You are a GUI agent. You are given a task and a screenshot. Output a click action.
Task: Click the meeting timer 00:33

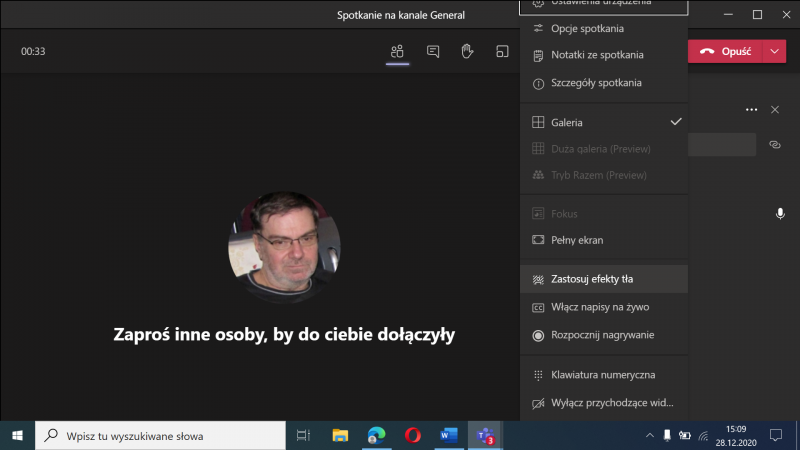click(33, 52)
